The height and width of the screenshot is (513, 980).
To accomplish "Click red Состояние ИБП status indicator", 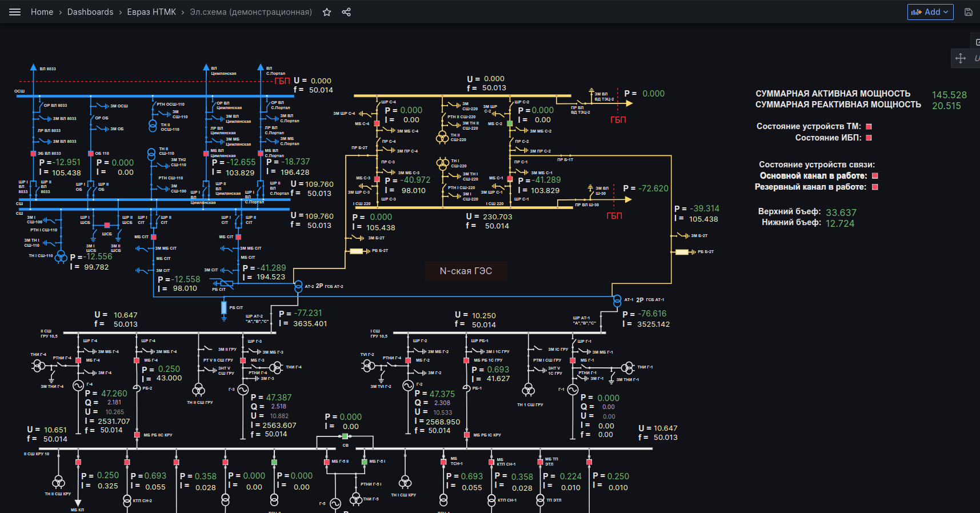I will click(x=869, y=138).
